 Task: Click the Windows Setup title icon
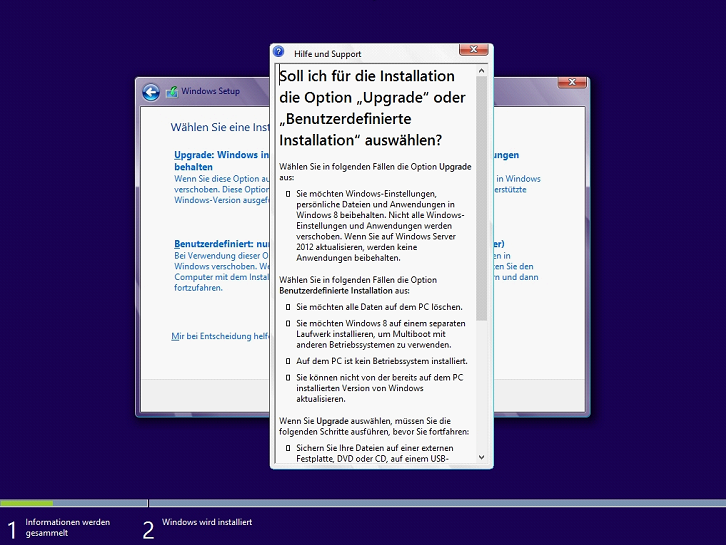172,92
